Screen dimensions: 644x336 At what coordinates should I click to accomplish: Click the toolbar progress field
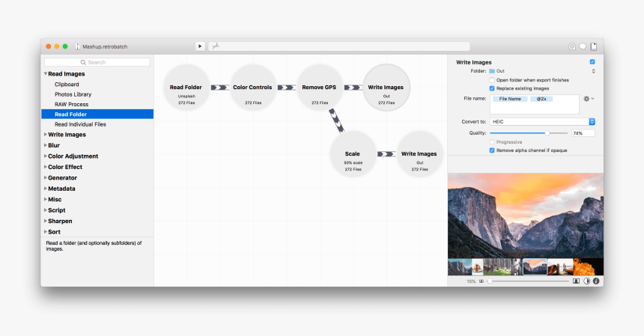point(338,46)
